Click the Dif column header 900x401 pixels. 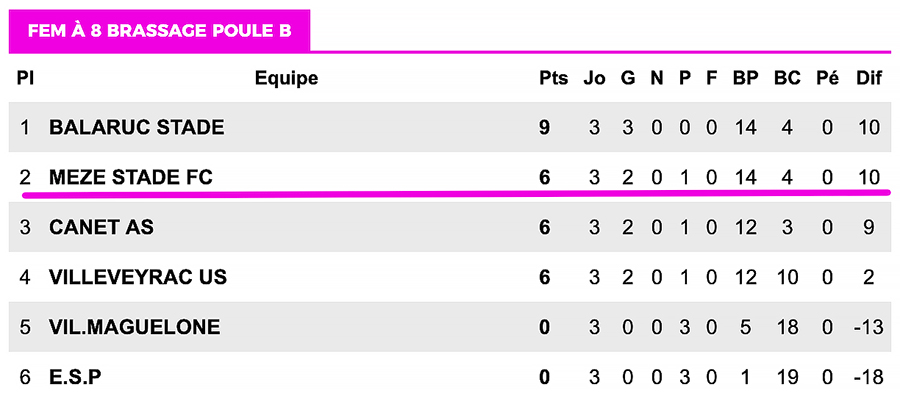click(869, 78)
